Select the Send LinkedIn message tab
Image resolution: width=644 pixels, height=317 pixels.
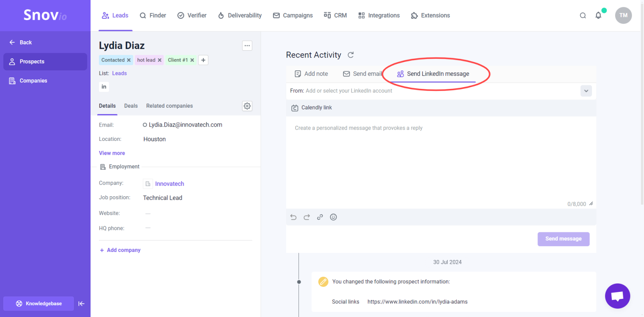pos(433,74)
